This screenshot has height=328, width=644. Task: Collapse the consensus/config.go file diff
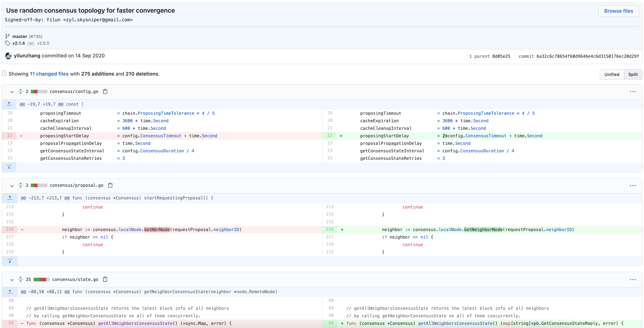tap(12, 92)
